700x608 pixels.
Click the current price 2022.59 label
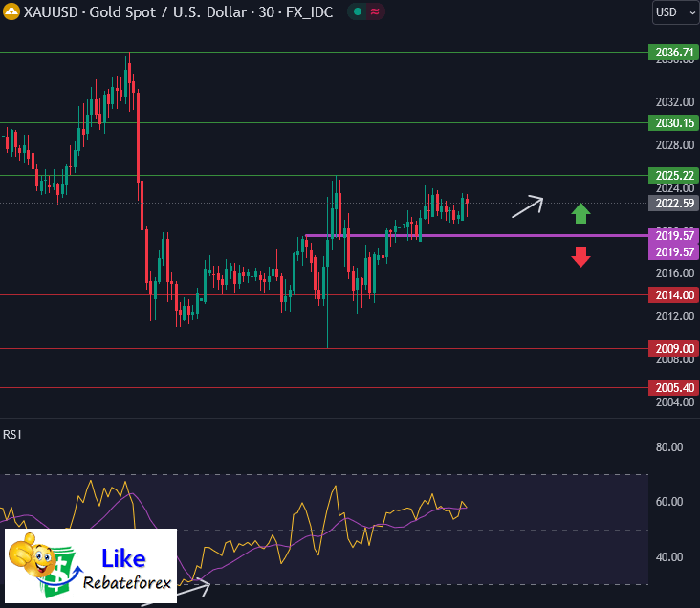pos(673,204)
